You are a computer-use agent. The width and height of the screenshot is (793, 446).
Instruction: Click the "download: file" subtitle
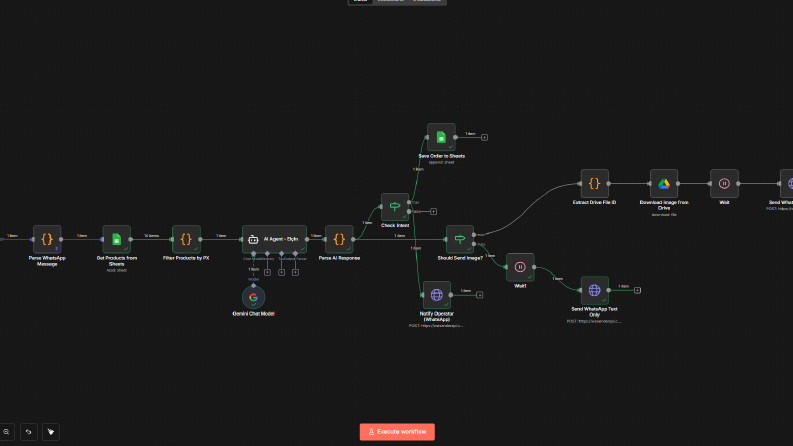point(664,214)
